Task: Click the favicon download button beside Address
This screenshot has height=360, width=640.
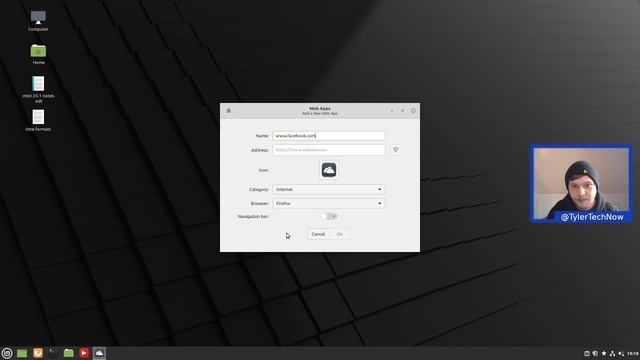Action: tap(396, 150)
